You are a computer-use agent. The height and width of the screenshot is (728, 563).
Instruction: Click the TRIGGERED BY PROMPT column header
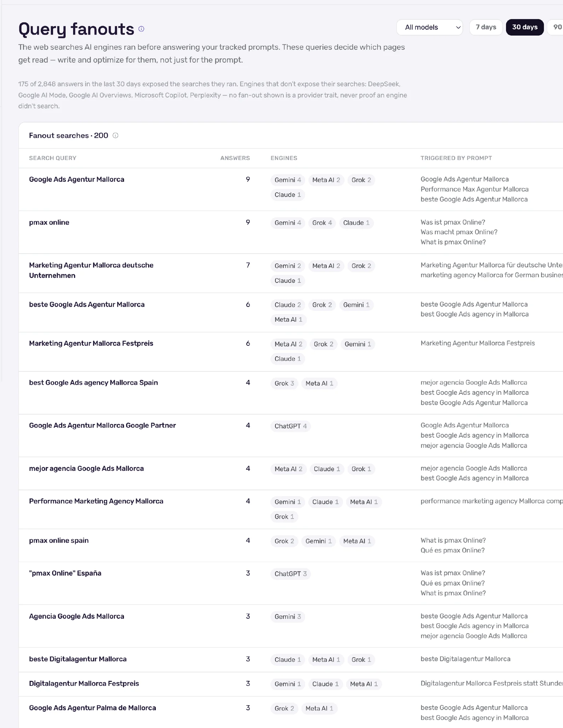(x=456, y=158)
